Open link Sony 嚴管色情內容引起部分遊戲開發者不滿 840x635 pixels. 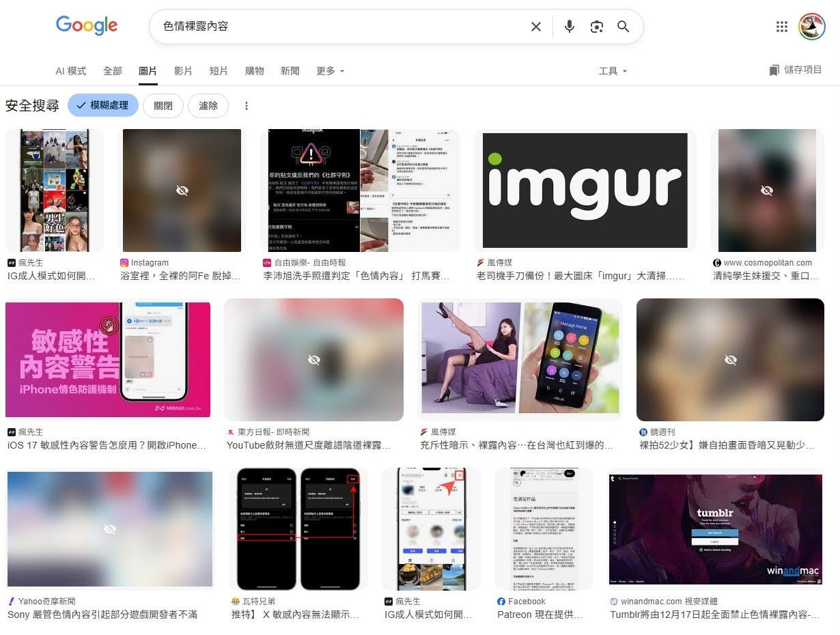click(x=102, y=615)
